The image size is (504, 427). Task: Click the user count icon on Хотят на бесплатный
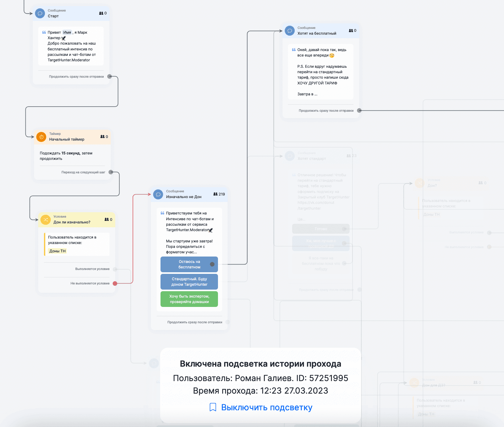[351, 31]
